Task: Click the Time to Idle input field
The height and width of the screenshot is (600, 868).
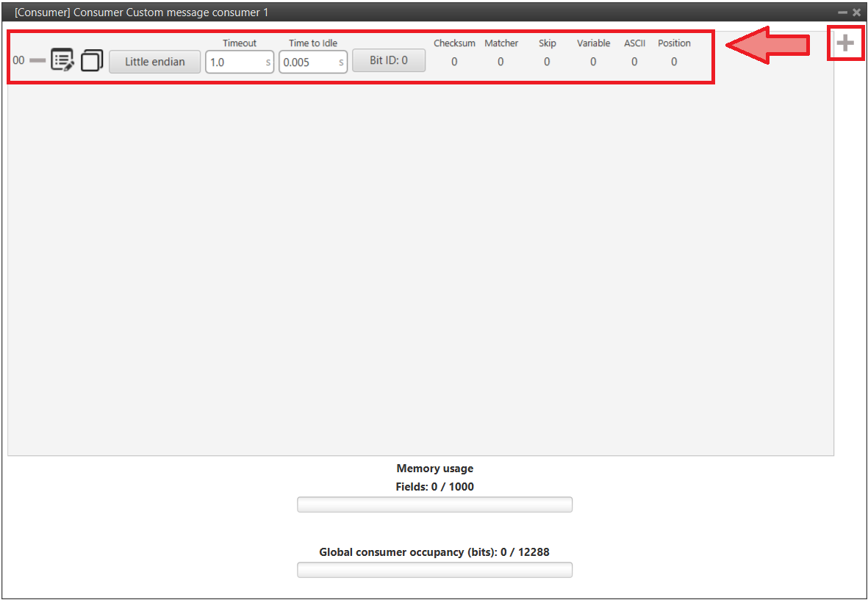Action: pos(307,62)
